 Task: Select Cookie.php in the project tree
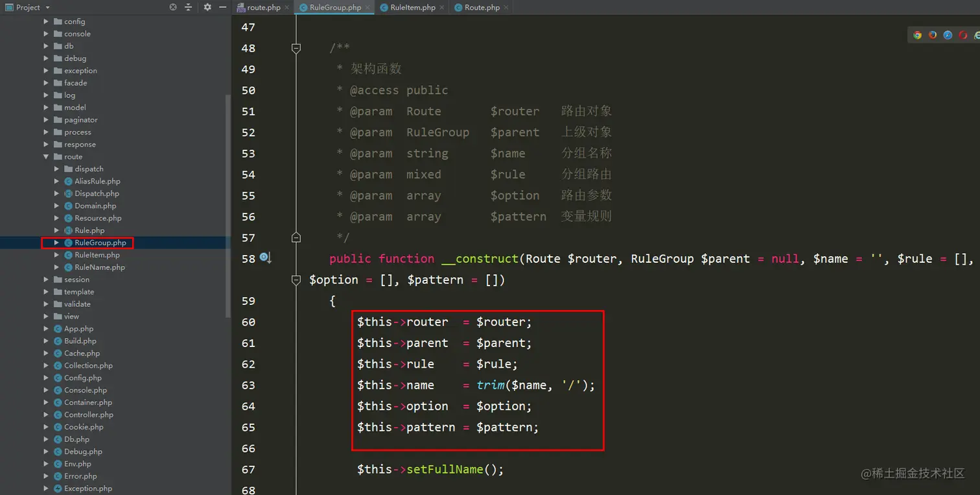[x=84, y=428]
